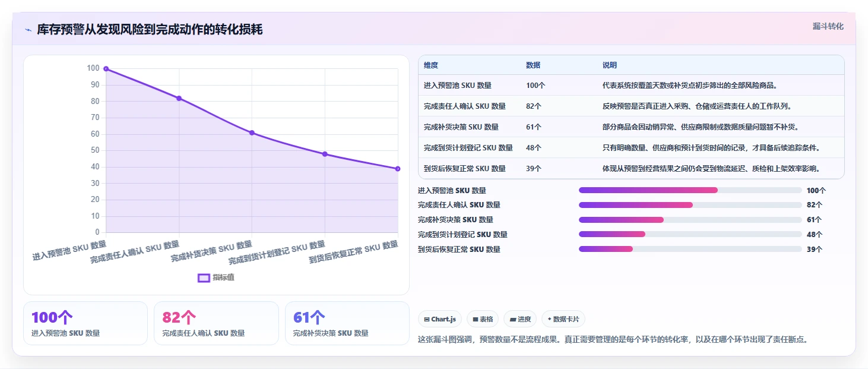Select table cell 到货后恢复正常 SKU 数量

click(x=465, y=169)
